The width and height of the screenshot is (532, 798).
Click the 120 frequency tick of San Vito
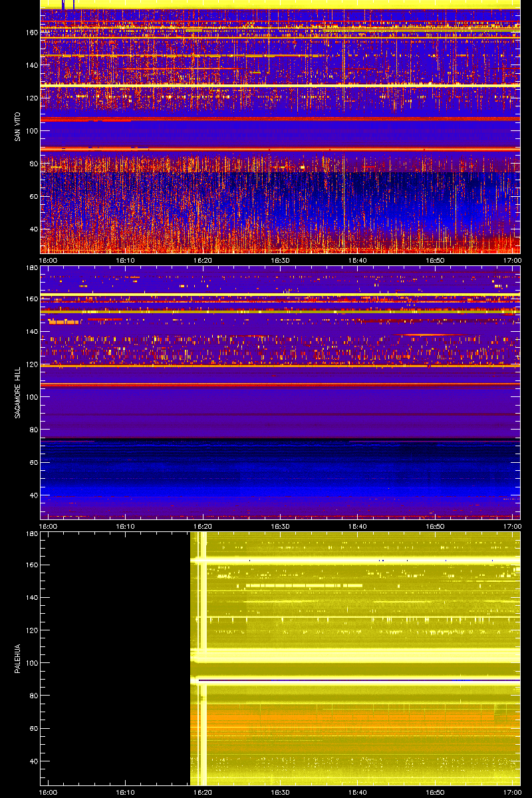31,98
